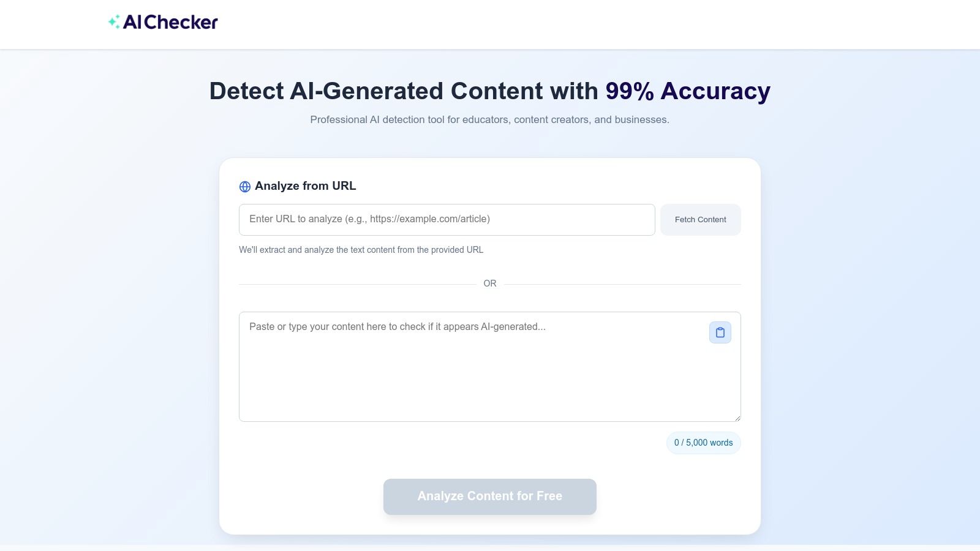Click Fetch Content to retrieve the URL text

(700, 219)
